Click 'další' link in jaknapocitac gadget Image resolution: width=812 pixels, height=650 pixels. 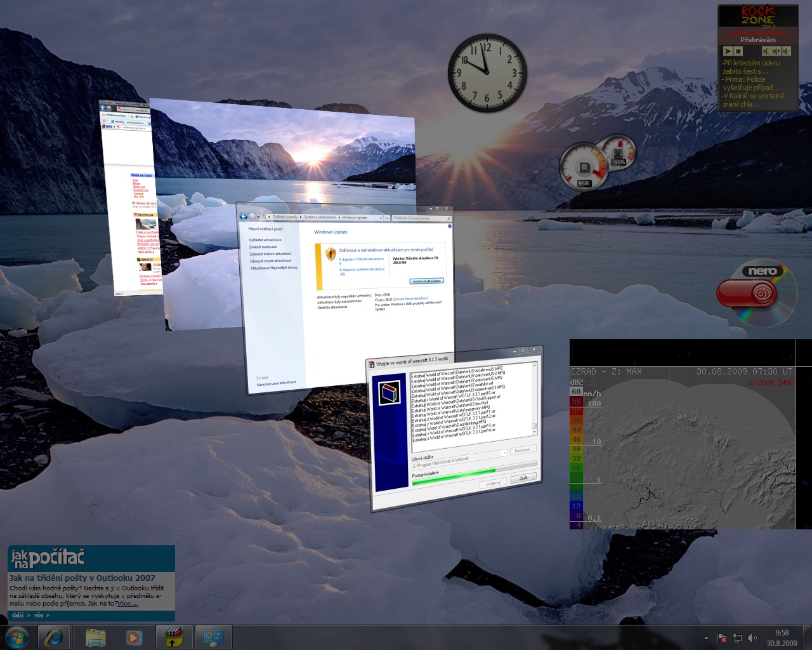click(18, 615)
